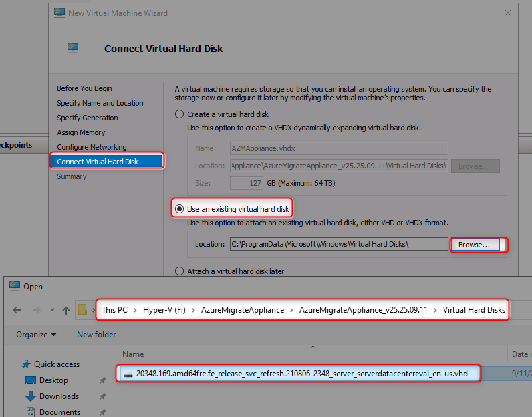This screenshot has height=417, width=532.
Task: Navigate back in the Open dialog
Action: 17,310
